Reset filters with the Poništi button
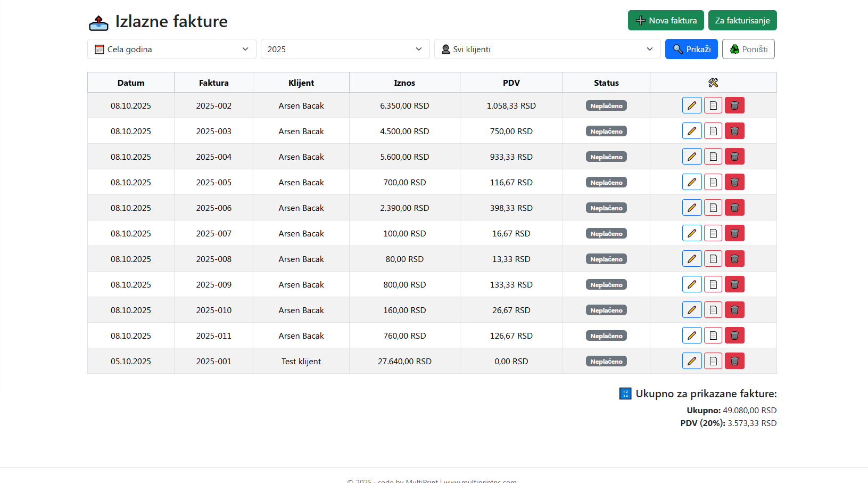Image resolution: width=868 pixels, height=483 pixels. click(748, 49)
